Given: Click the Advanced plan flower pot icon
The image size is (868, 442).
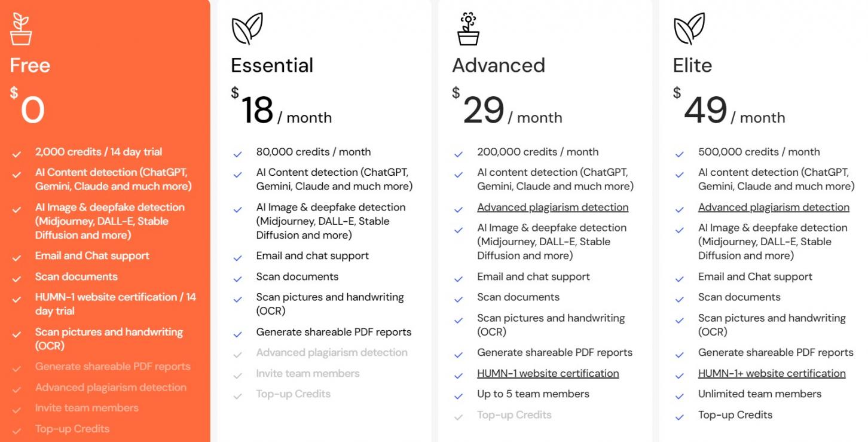Looking at the screenshot, I should pos(468,29).
